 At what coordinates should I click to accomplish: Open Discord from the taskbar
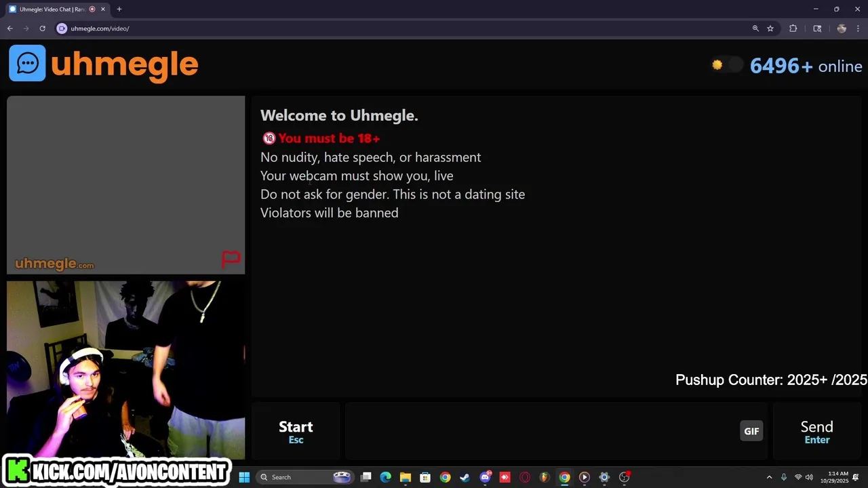tap(485, 477)
